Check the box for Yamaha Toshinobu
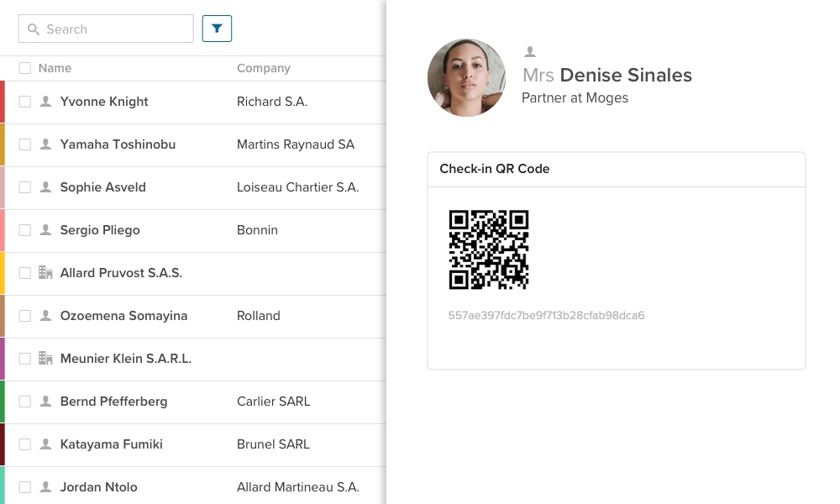The width and height of the screenshot is (840, 504). pyautogui.click(x=25, y=144)
